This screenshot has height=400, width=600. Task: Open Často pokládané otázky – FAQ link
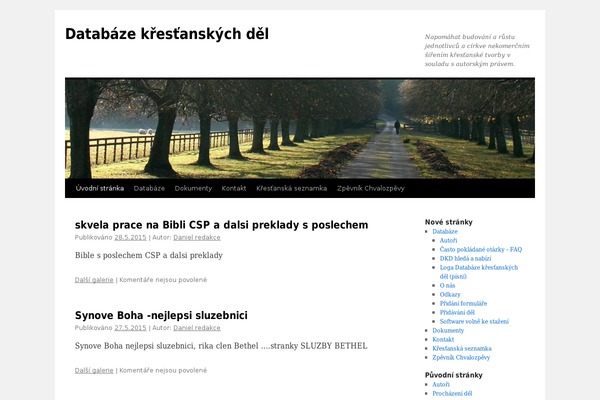point(481,250)
